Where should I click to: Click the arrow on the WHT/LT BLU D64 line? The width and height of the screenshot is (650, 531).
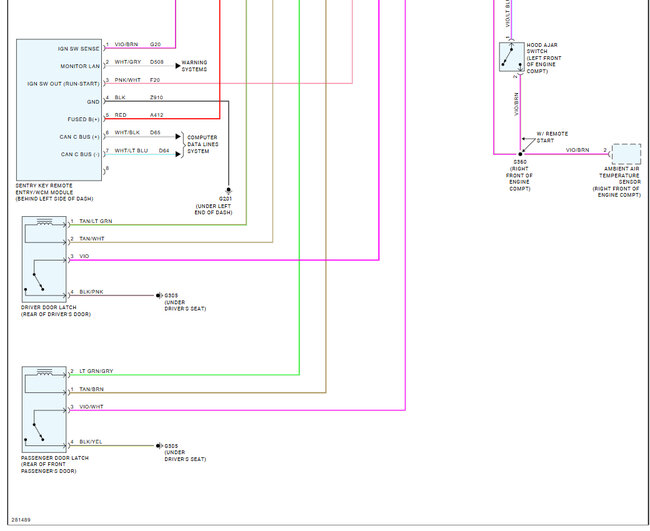tap(178, 154)
